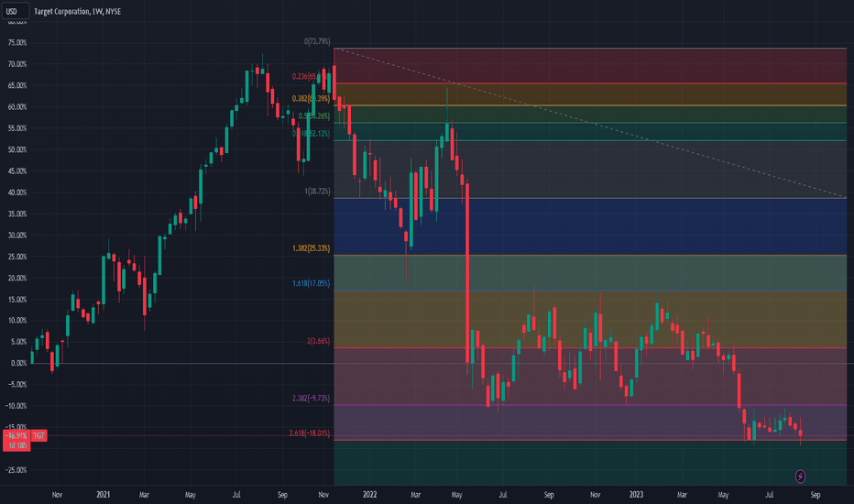Click the 75.00% price axis label
The height and width of the screenshot is (504, 854).
tap(17, 42)
